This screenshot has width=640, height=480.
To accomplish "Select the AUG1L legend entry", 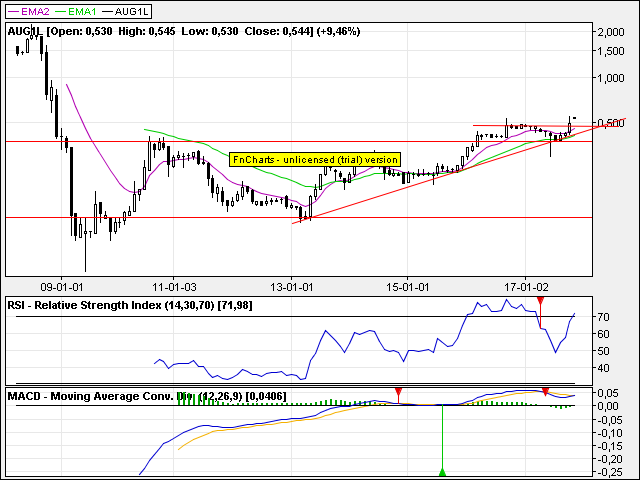I will click(125, 11).
